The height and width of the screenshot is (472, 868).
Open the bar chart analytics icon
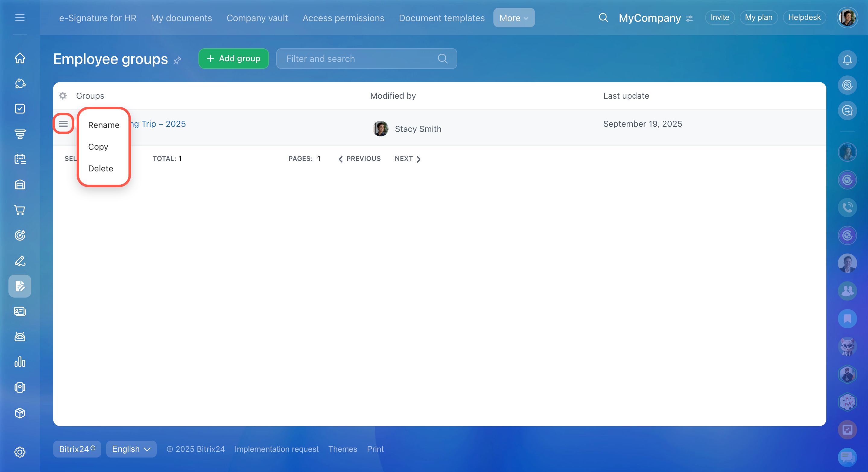[x=20, y=362]
